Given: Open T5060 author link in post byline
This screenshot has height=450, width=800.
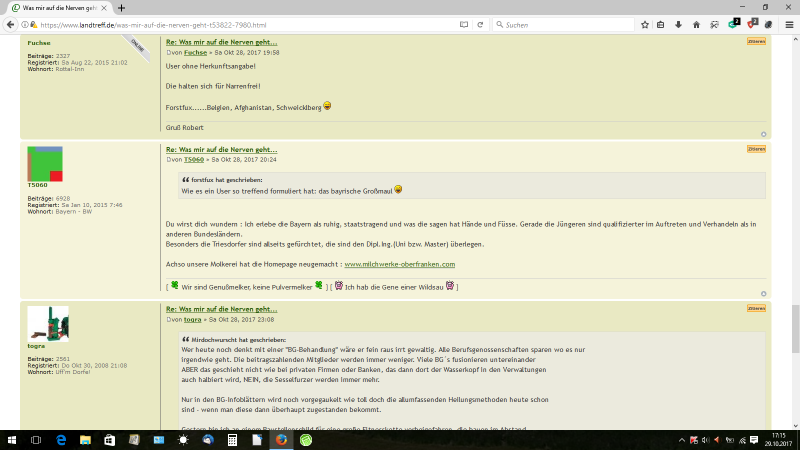Looking at the screenshot, I should (x=194, y=160).
